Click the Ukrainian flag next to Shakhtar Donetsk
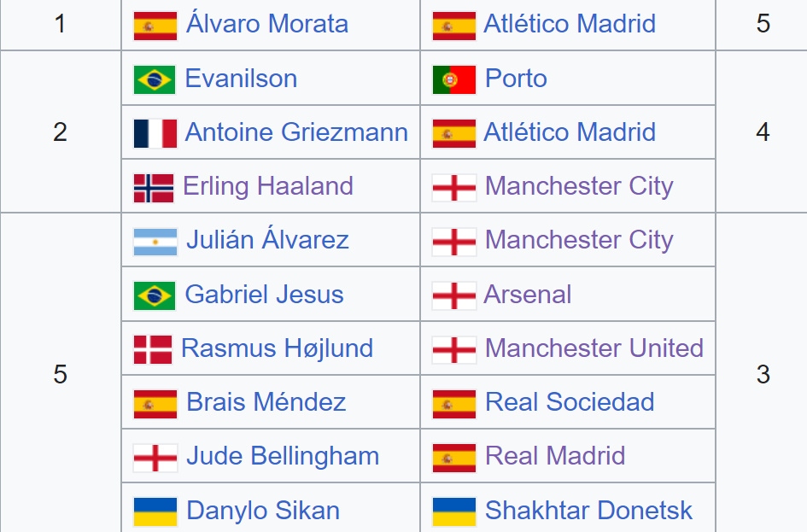 pyautogui.click(x=453, y=512)
